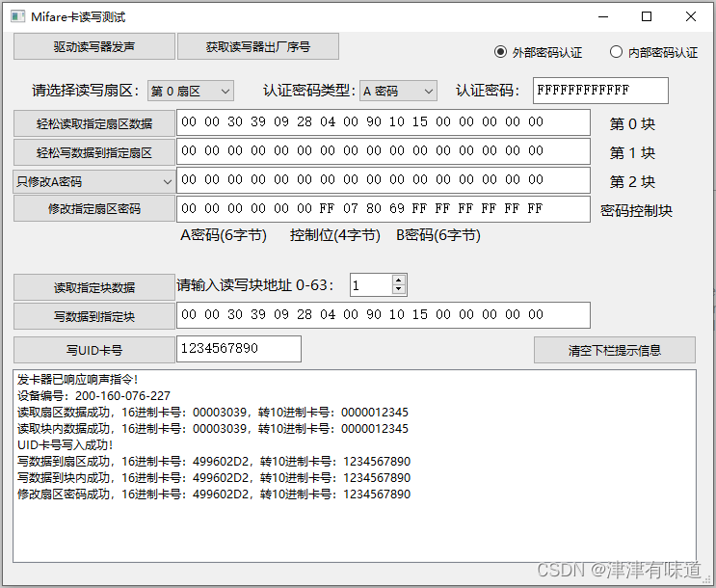
Task: Click 读取指定块数据 button
Action: (x=94, y=287)
